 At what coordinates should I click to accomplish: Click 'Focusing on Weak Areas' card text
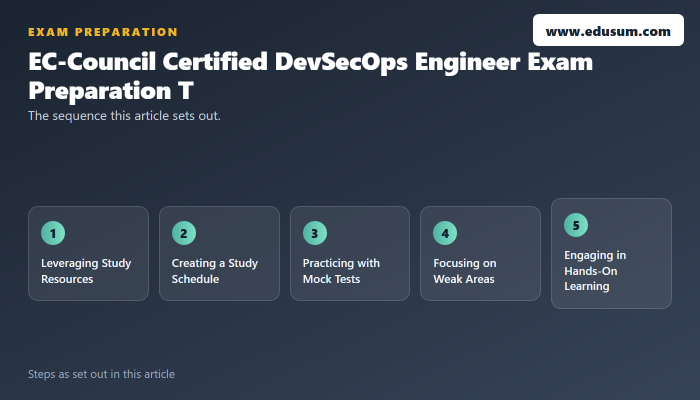(x=465, y=271)
